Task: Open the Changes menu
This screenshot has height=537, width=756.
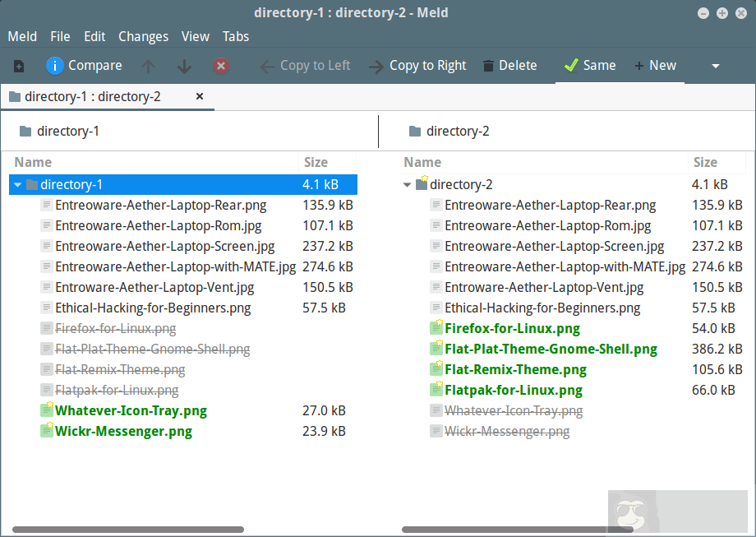Action: pyautogui.click(x=143, y=36)
